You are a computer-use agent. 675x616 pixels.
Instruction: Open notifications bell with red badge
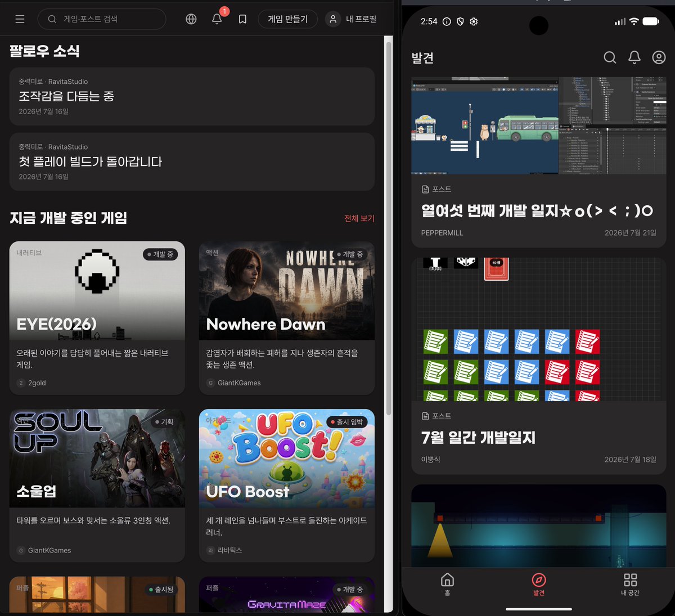(x=217, y=19)
